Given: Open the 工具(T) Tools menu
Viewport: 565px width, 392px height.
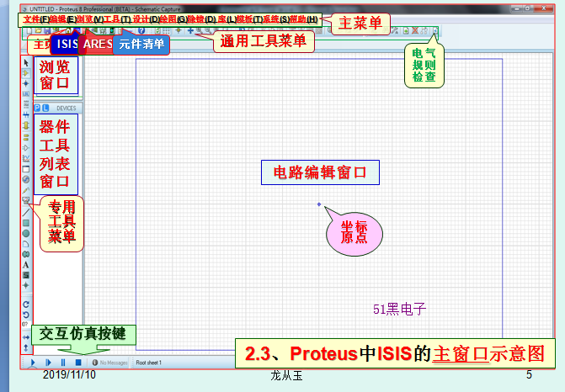Looking at the screenshot, I should click(x=117, y=19).
